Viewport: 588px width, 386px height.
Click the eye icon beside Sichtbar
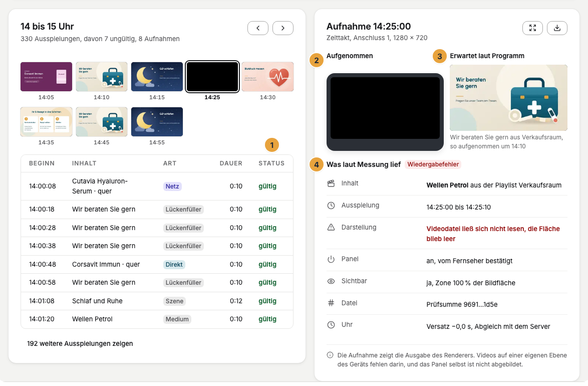coord(331,281)
